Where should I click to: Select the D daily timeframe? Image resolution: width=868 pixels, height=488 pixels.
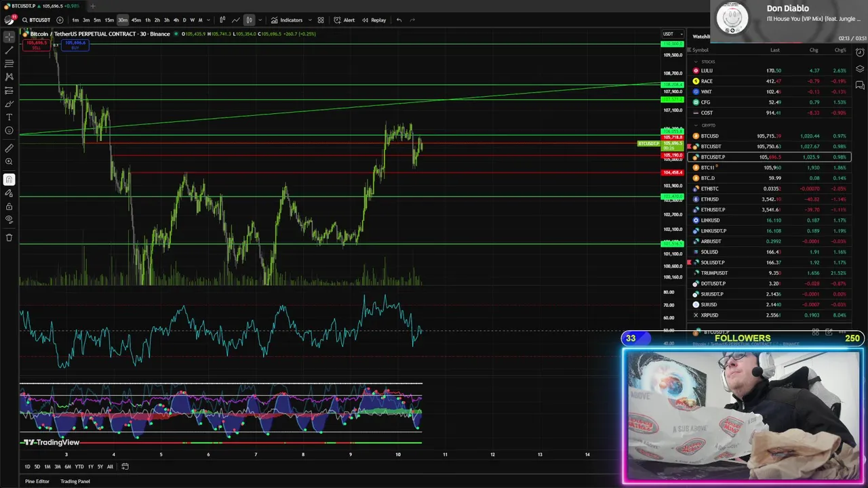click(184, 20)
